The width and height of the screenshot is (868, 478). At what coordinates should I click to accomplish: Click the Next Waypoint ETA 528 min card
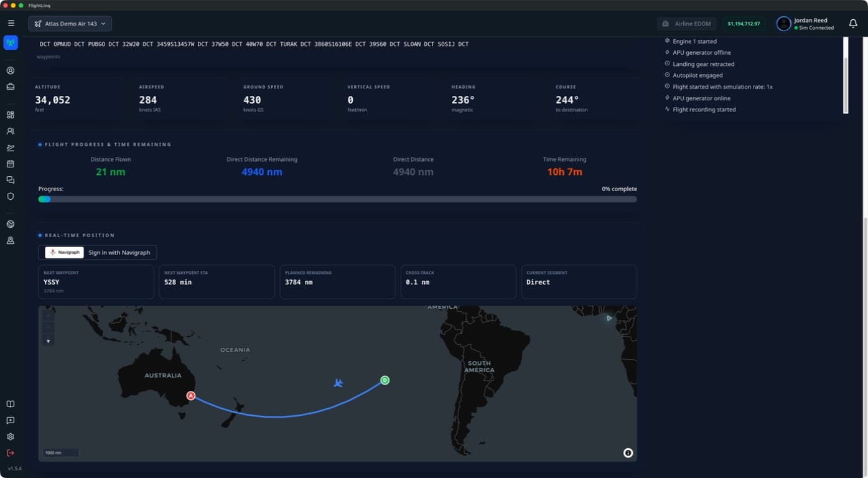[x=217, y=282]
